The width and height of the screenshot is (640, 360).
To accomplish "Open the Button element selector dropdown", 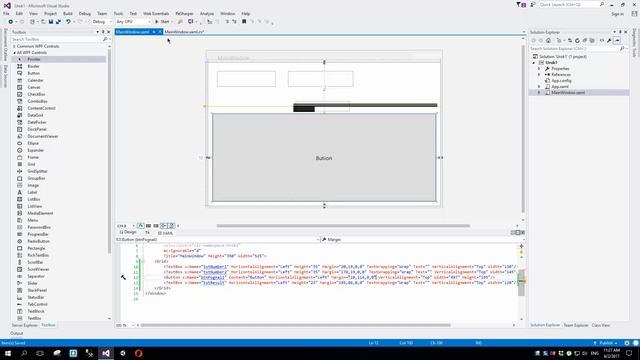I will click(218, 240).
